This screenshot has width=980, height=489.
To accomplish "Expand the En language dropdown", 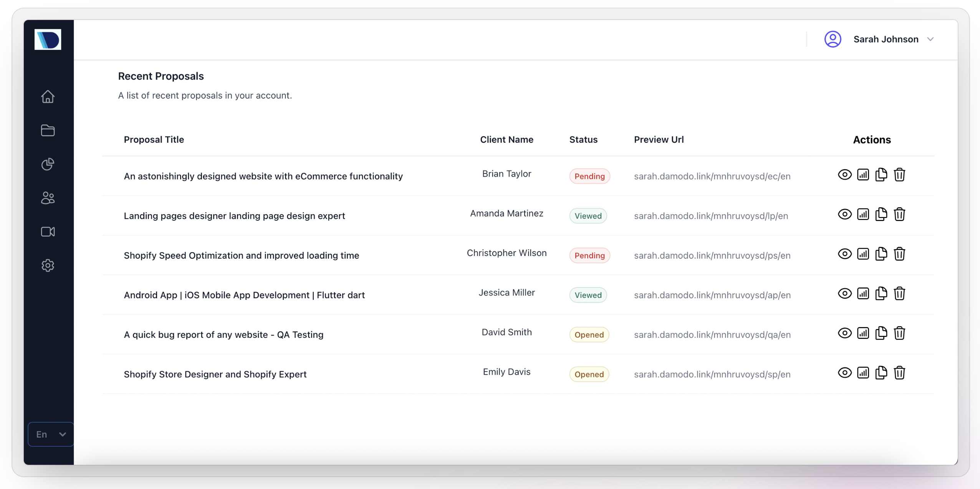I will coord(51,434).
